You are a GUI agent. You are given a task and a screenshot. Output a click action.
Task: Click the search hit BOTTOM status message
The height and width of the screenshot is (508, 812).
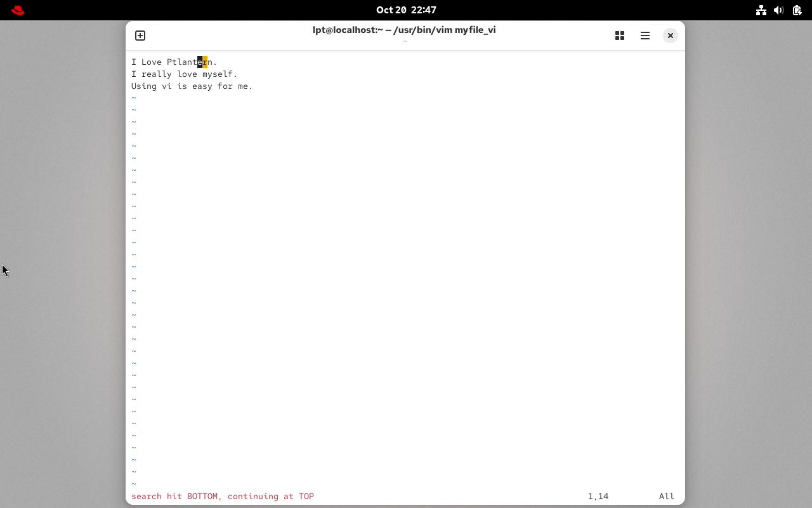click(x=222, y=496)
